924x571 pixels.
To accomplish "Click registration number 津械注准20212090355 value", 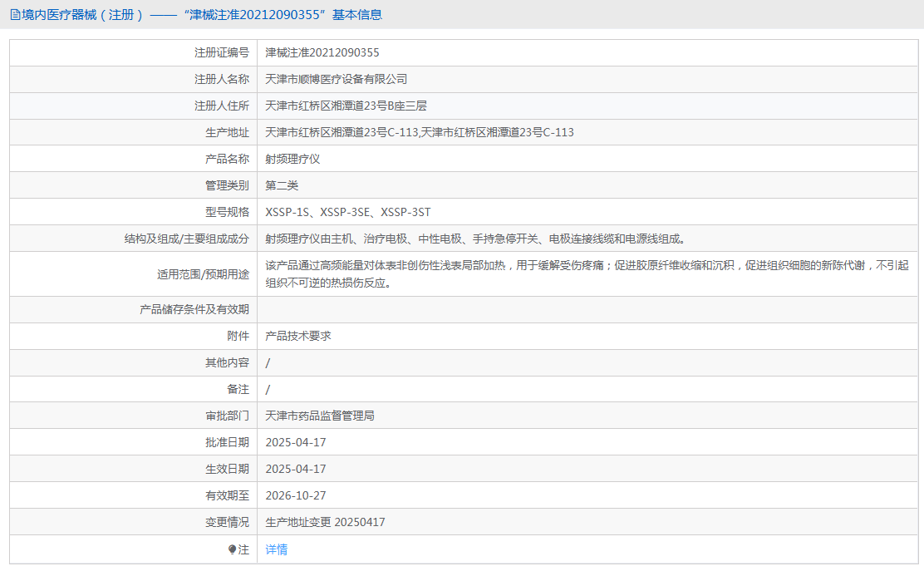I will (322, 52).
